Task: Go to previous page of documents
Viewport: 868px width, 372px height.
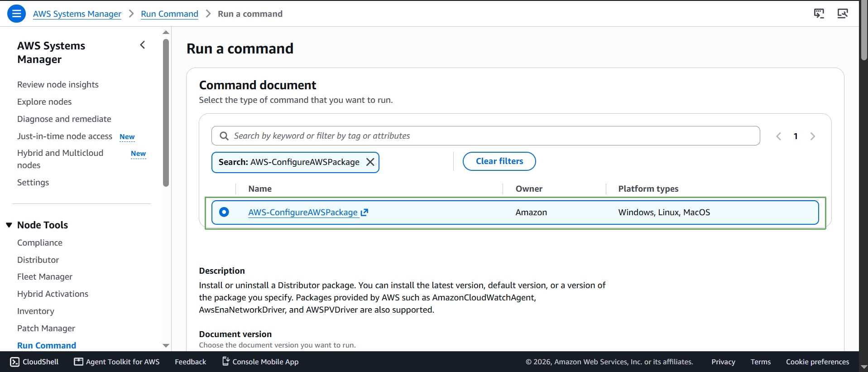Action: pyautogui.click(x=779, y=136)
